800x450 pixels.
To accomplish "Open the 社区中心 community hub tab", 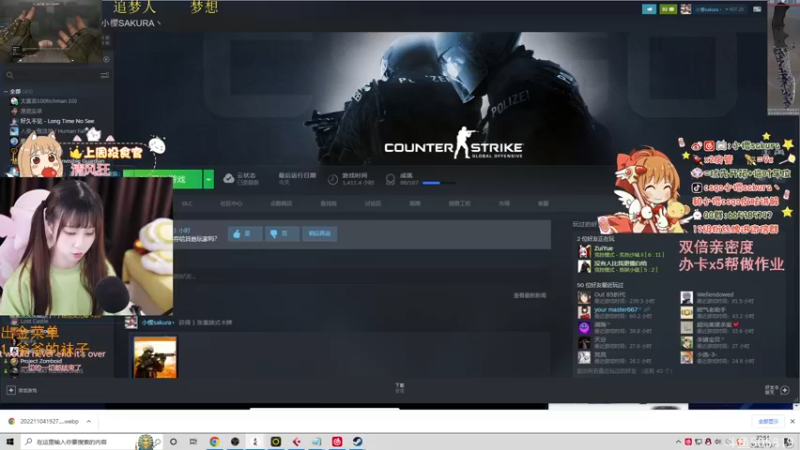I will pyautogui.click(x=231, y=204).
